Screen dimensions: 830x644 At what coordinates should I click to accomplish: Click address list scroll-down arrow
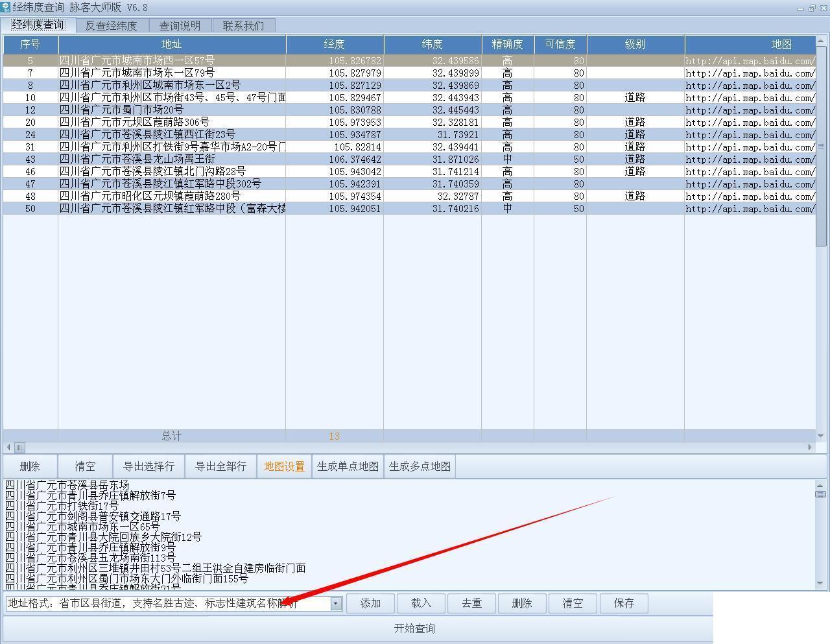click(x=821, y=584)
